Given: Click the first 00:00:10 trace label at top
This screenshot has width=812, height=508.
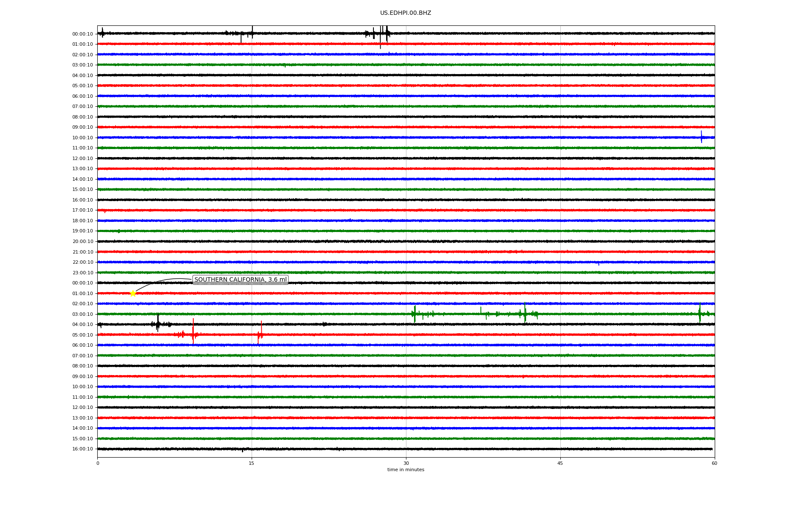Looking at the screenshot, I should tap(82, 34).
